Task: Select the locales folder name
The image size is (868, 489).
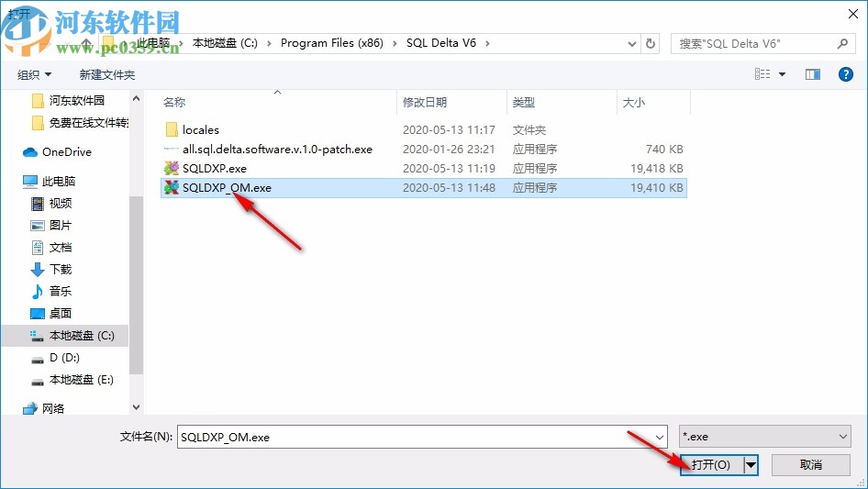Action: (x=201, y=129)
